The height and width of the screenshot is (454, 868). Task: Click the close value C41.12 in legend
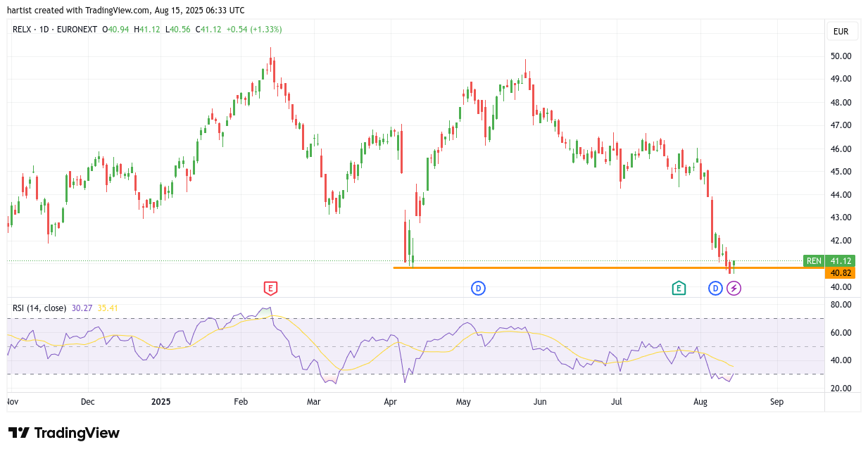[208, 30]
